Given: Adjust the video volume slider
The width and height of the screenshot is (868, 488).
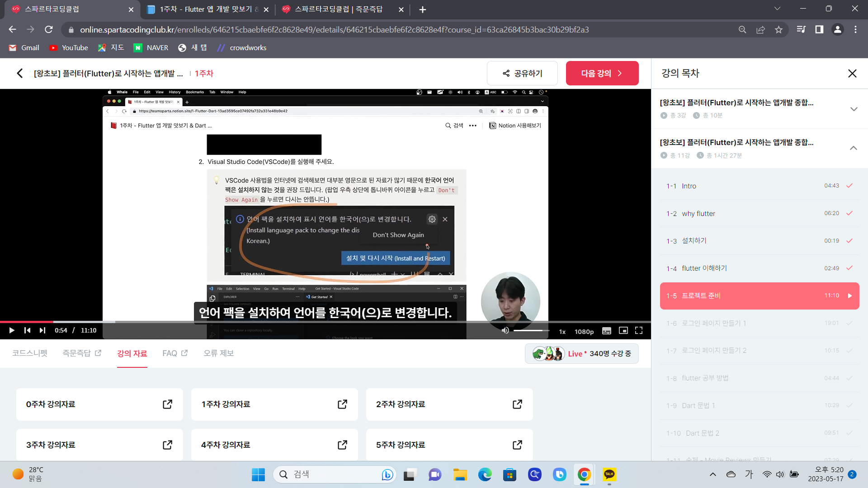Looking at the screenshot, I should tap(531, 331).
